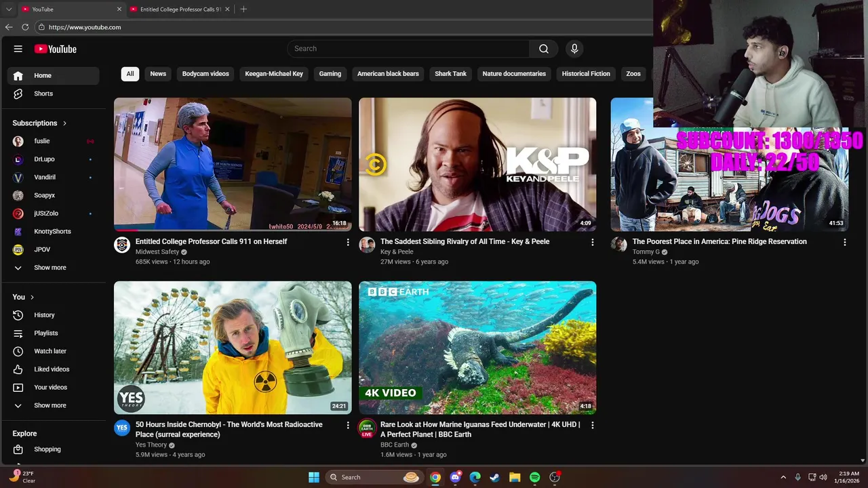
Task: Select the News filter chip
Action: 158,74
